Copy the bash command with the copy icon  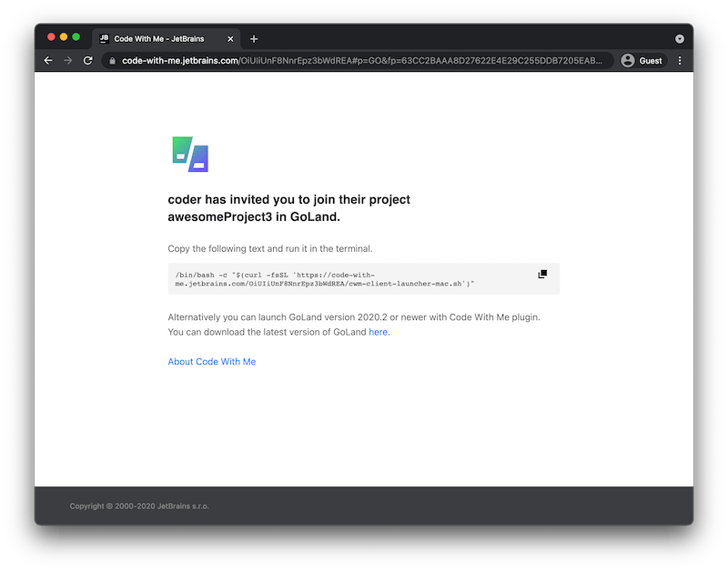[542, 275]
